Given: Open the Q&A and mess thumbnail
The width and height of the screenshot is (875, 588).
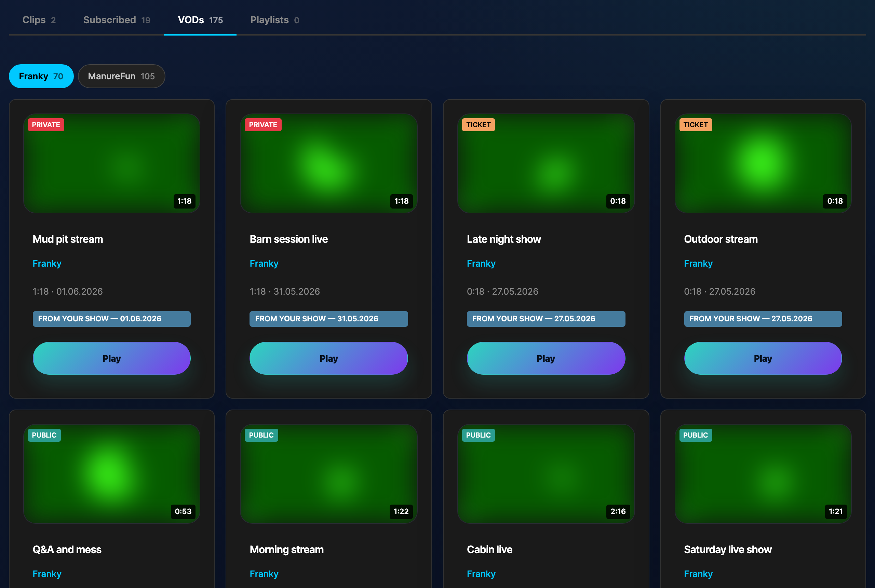Looking at the screenshot, I should (x=112, y=473).
